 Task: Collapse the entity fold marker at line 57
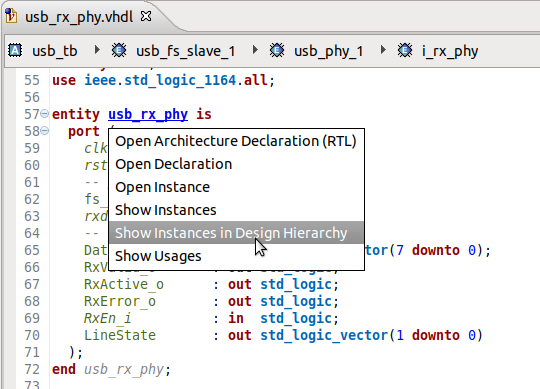click(44, 114)
